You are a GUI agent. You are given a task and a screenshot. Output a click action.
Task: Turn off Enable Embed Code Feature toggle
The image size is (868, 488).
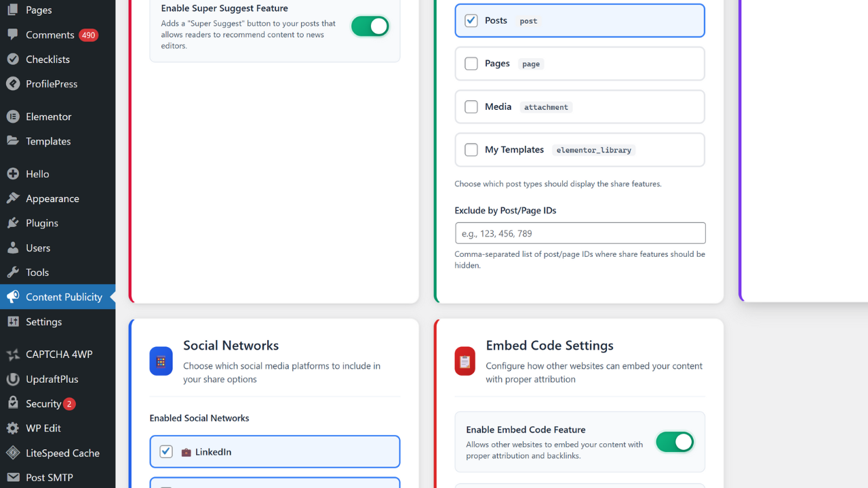675,442
